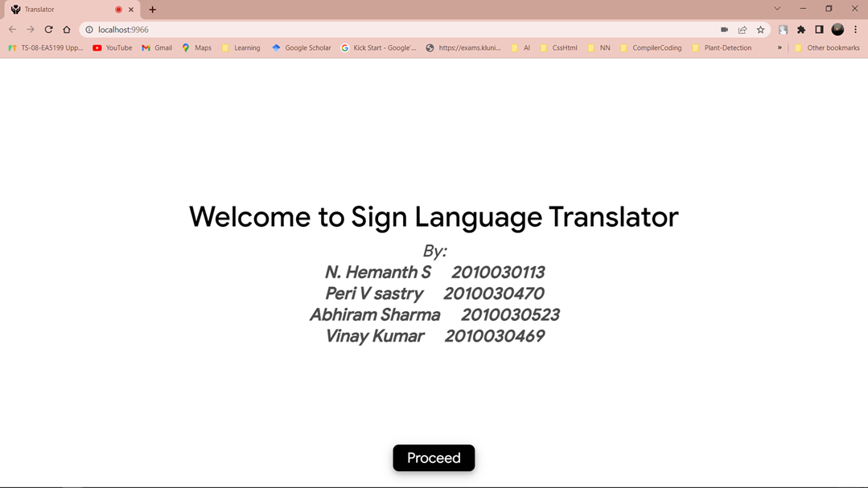Bookmark this page using the star icon

tap(760, 29)
